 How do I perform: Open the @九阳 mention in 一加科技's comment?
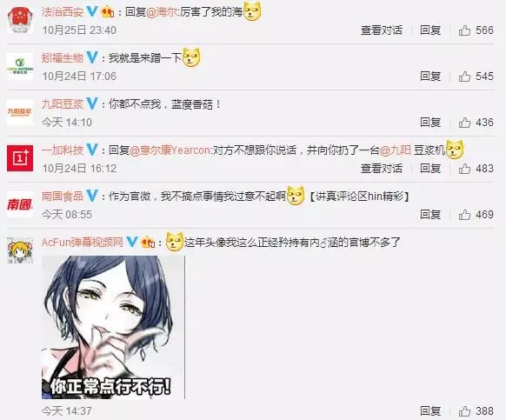pos(396,150)
